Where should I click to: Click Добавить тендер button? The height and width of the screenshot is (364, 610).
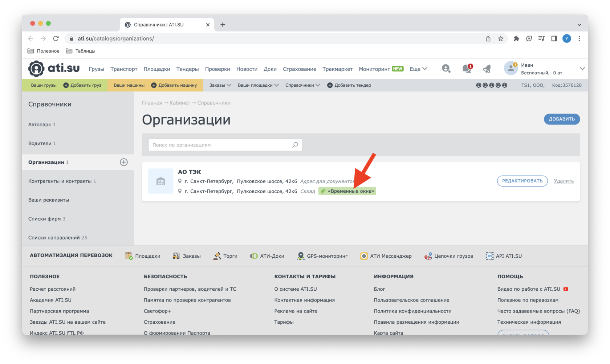tap(349, 85)
